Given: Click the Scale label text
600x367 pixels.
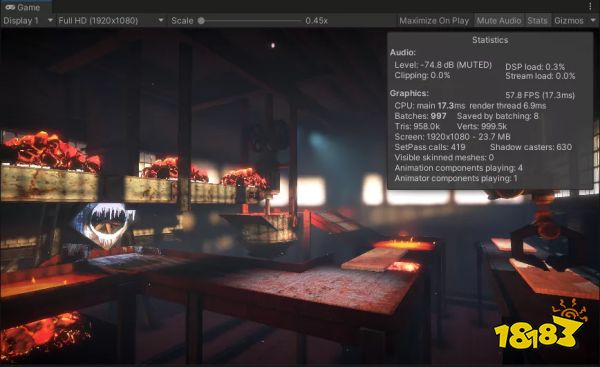Looking at the screenshot, I should 182,21.
